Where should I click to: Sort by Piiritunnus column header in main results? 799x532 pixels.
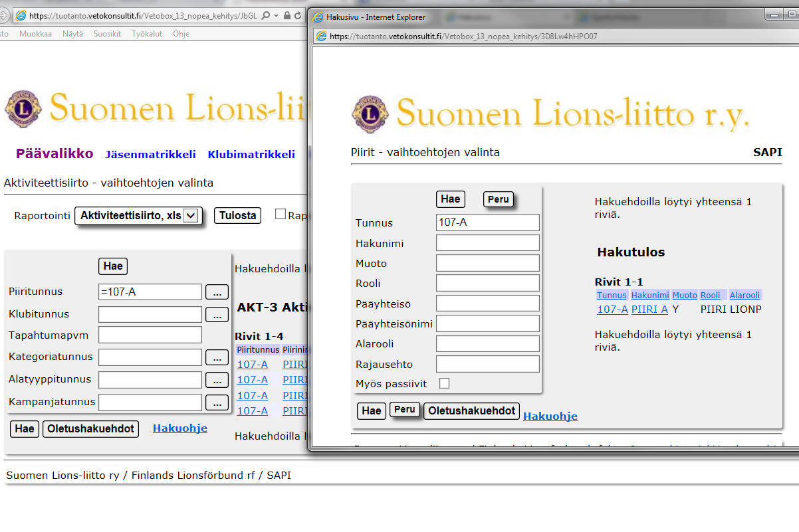(x=258, y=349)
